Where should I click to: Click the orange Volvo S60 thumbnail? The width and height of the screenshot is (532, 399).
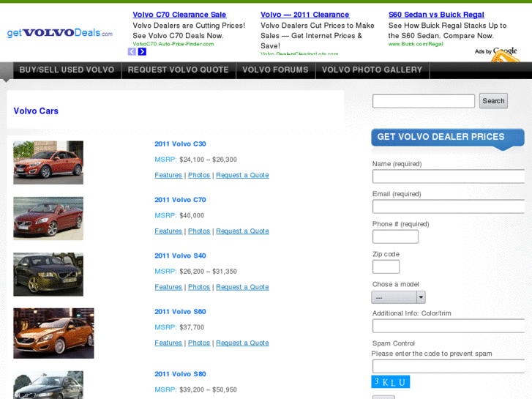(x=53, y=333)
